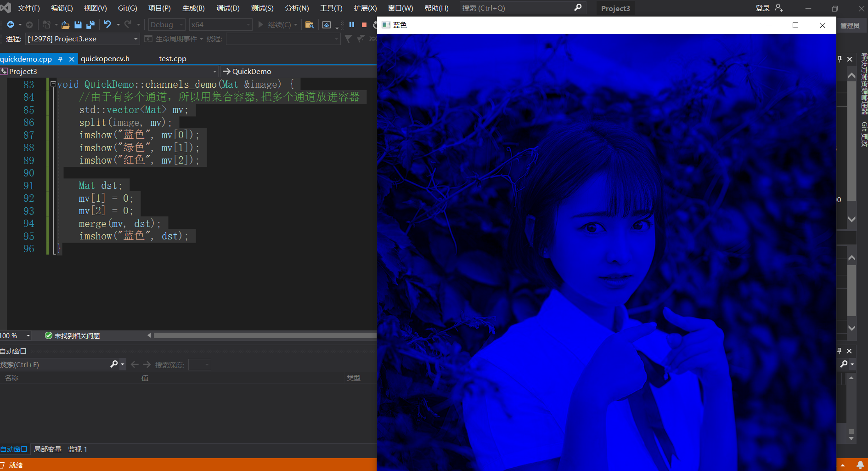
Task: Select the 自动窗口 bottom tab
Action: [14, 449]
